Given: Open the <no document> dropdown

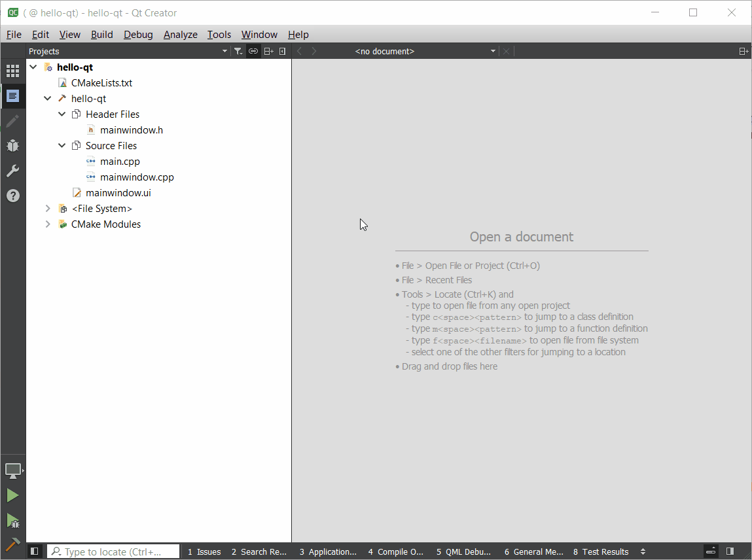Looking at the screenshot, I should (425, 51).
